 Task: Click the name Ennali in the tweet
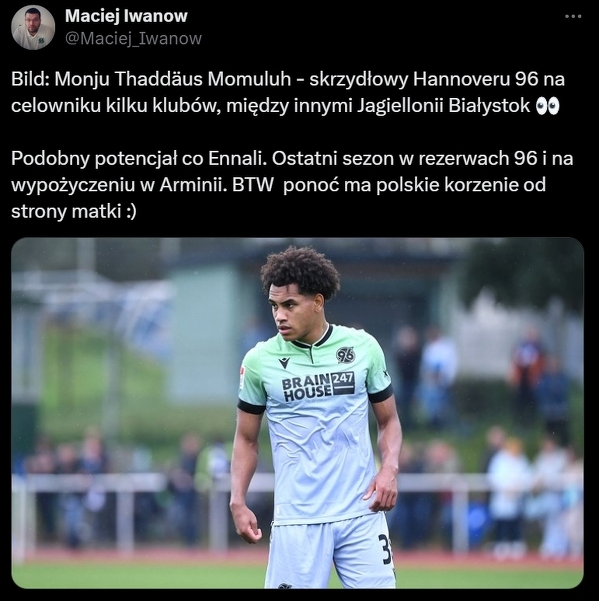pos(237,159)
